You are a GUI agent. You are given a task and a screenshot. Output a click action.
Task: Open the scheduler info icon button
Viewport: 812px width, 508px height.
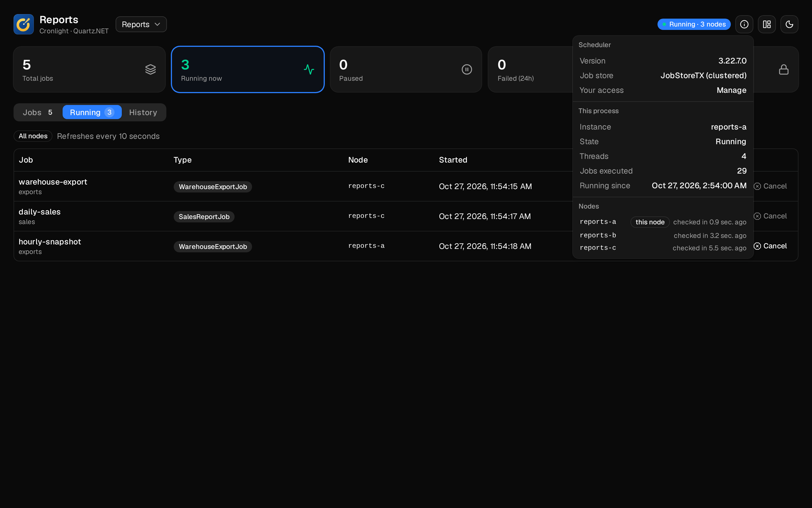click(x=744, y=24)
